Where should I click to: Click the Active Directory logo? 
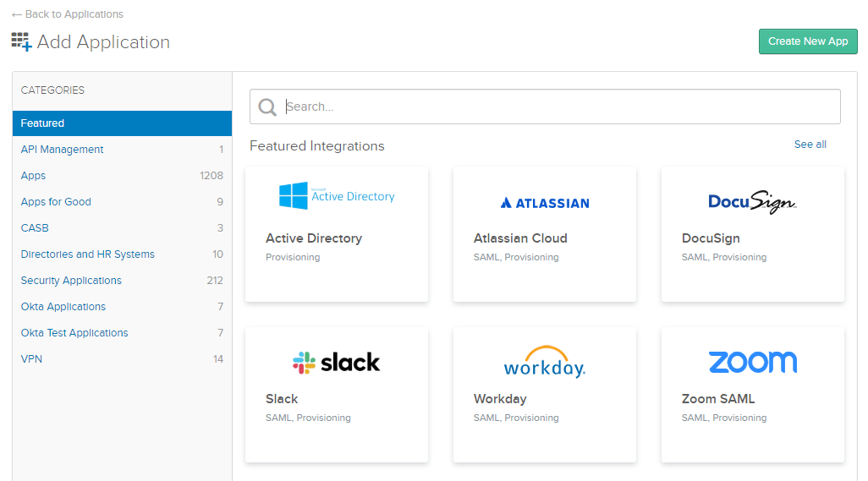(x=337, y=196)
